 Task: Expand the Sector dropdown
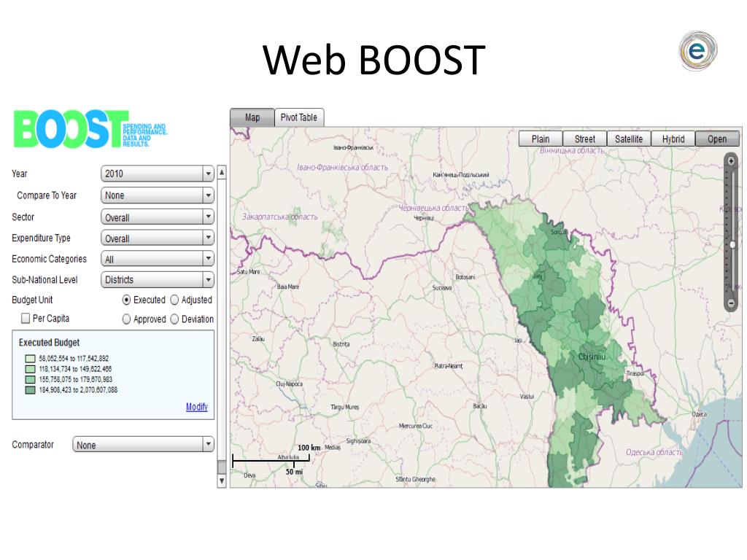158,217
